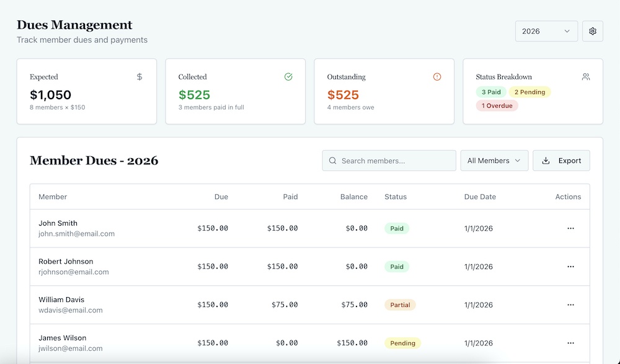Click the alert icon in Outstanding card

tap(437, 77)
